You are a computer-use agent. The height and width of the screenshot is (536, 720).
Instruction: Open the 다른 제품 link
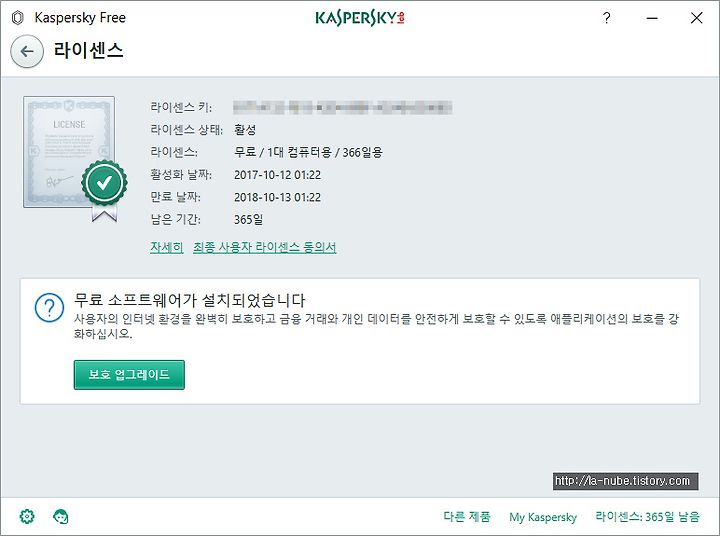pos(467,517)
